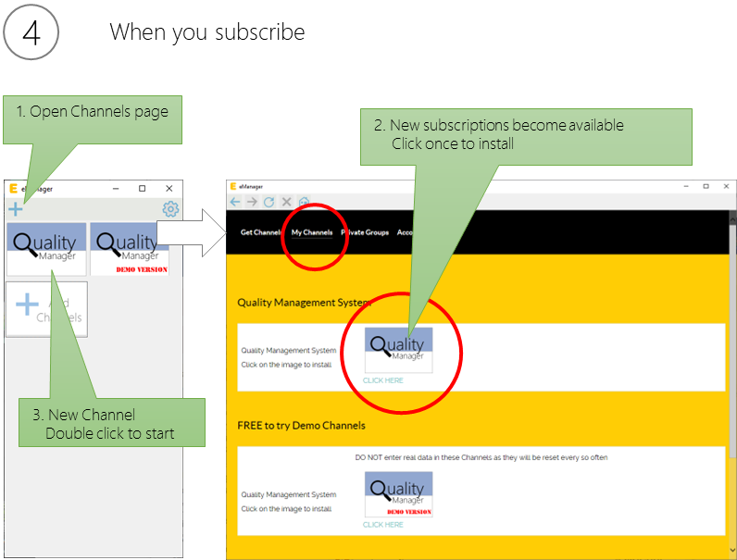Click the vertical scrollbar of the channels page
The image size is (737, 560).
coord(732,370)
